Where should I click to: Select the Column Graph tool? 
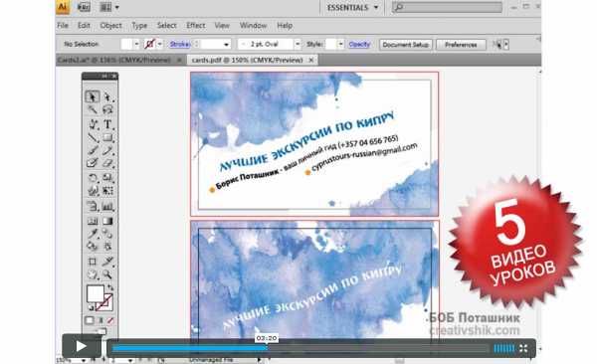click(x=107, y=207)
